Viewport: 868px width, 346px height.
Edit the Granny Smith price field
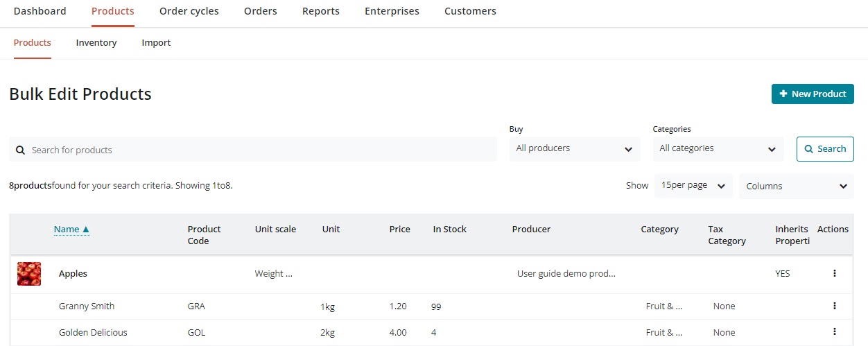click(x=398, y=306)
